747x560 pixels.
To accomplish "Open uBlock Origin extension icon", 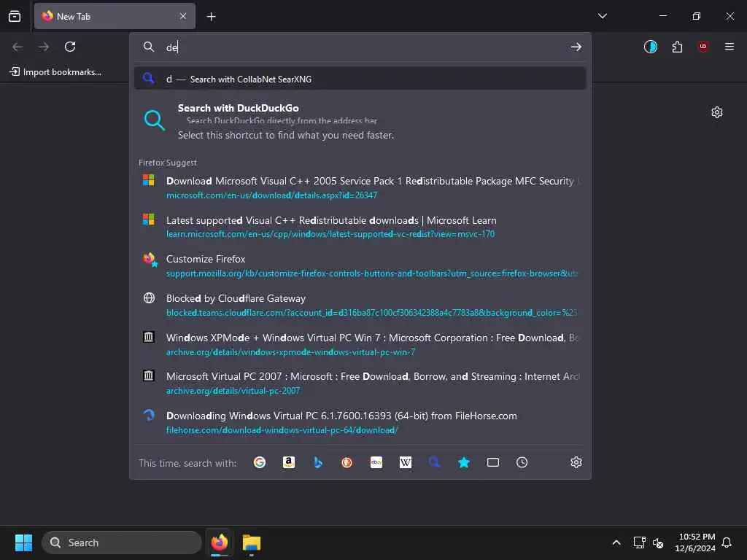I will (703, 47).
